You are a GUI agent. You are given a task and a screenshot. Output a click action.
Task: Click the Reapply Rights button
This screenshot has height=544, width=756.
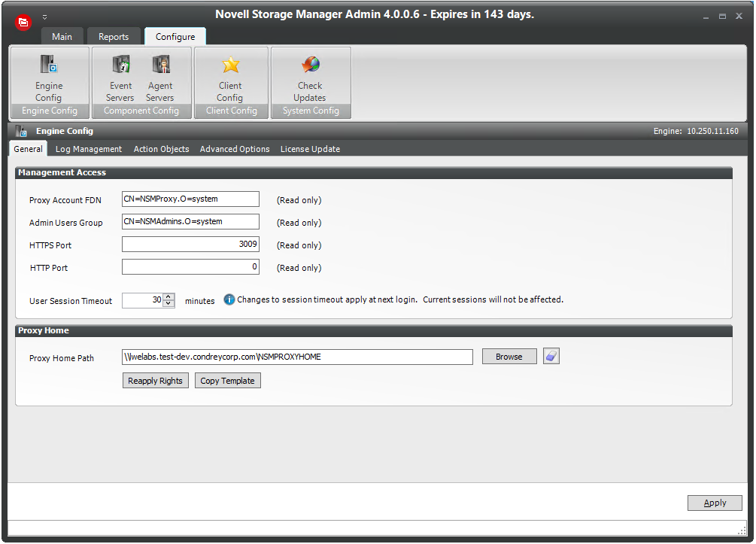point(155,381)
